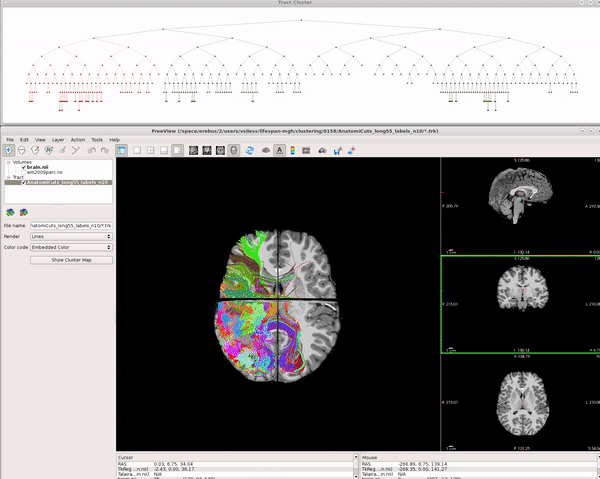Switch to 1&3 horizontal layout icon
Screen dimensions: 600x479
(x=177, y=150)
